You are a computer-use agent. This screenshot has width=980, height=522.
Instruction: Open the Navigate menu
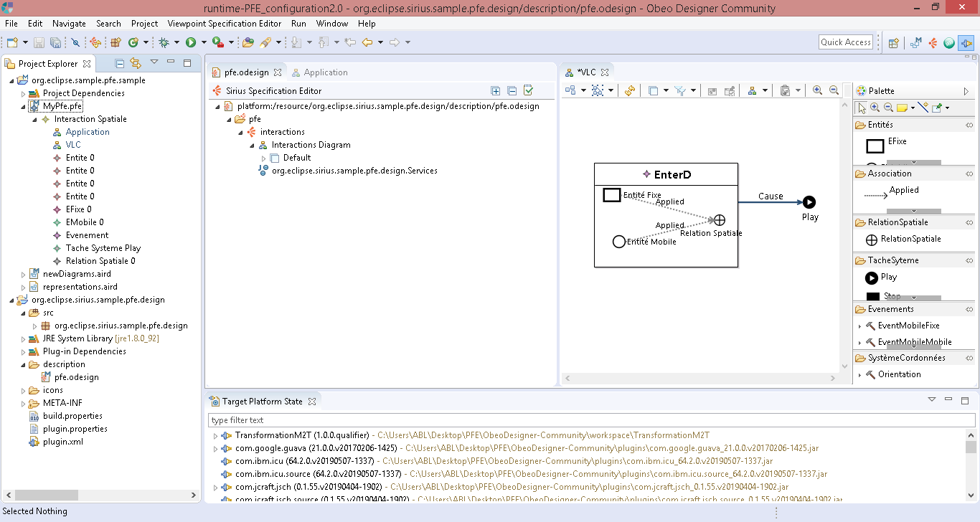pyautogui.click(x=69, y=24)
